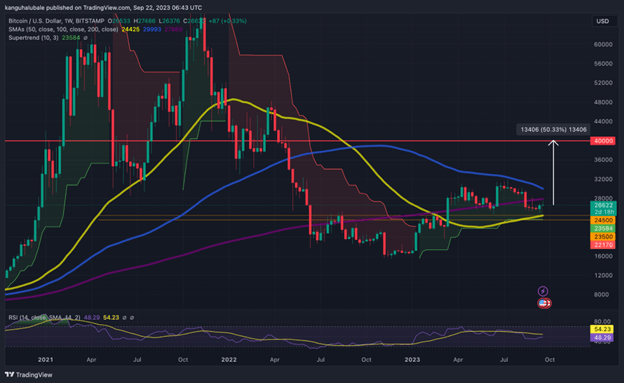Select the Bitcoin / U.S. Dollar symbol legend
The width and height of the screenshot is (624, 383).
click(57, 21)
